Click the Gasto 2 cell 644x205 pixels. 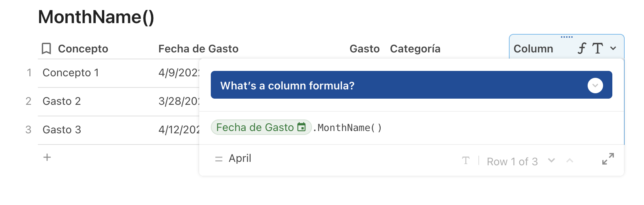pyautogui.click(x=62, y=101)
